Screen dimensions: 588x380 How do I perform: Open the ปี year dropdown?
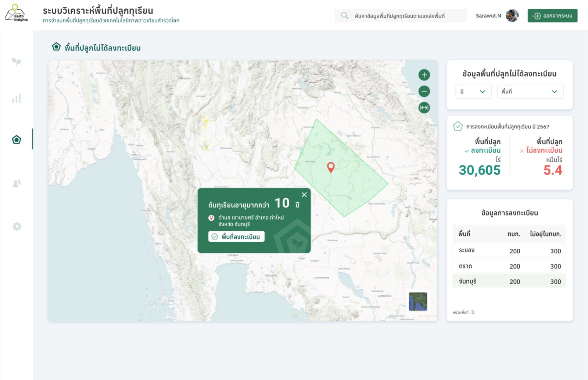pyautogui.click(x=474, y=92)
